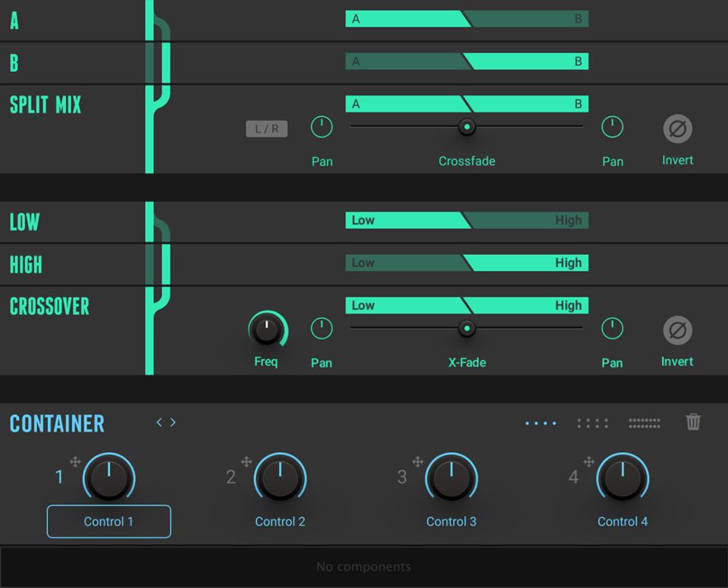
Task: Select the sixteen-dot dense layout icon
Action: [x=645, y=423]
